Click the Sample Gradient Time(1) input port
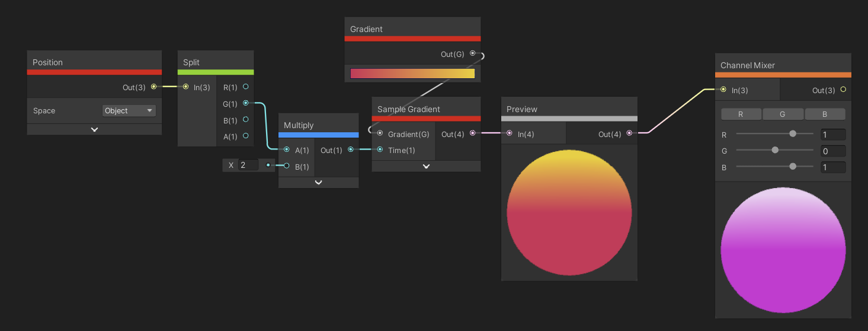 380,150
